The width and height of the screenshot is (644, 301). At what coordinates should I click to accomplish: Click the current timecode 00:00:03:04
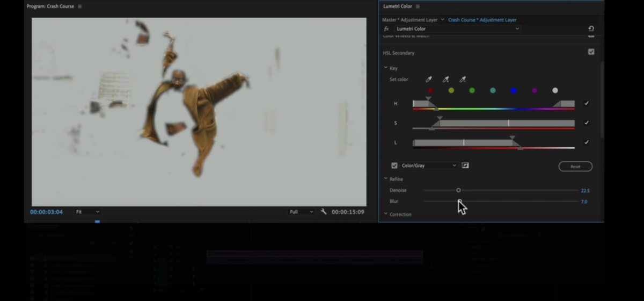pos(46,212)
